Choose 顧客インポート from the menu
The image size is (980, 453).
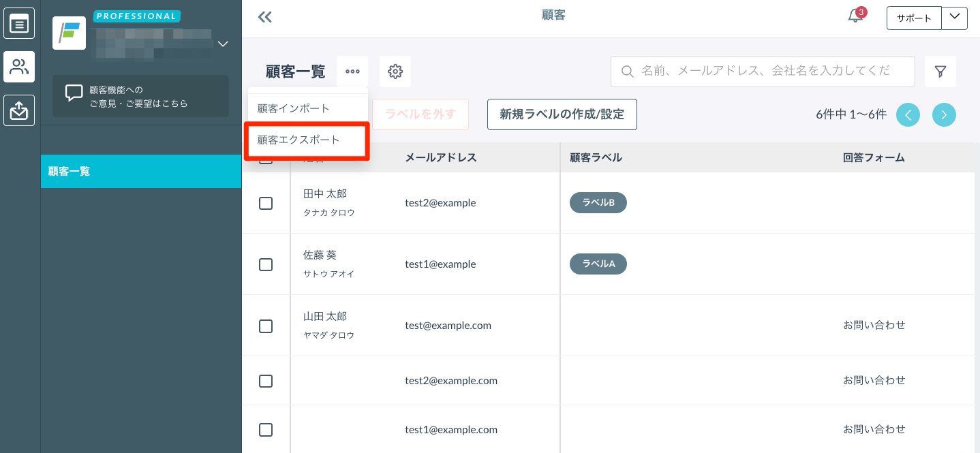tap(294, 108)
